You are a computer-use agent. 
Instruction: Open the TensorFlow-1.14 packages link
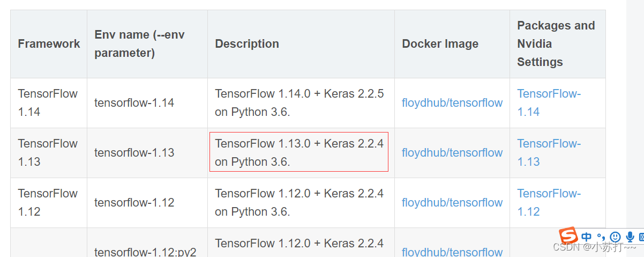click(549, 102)
